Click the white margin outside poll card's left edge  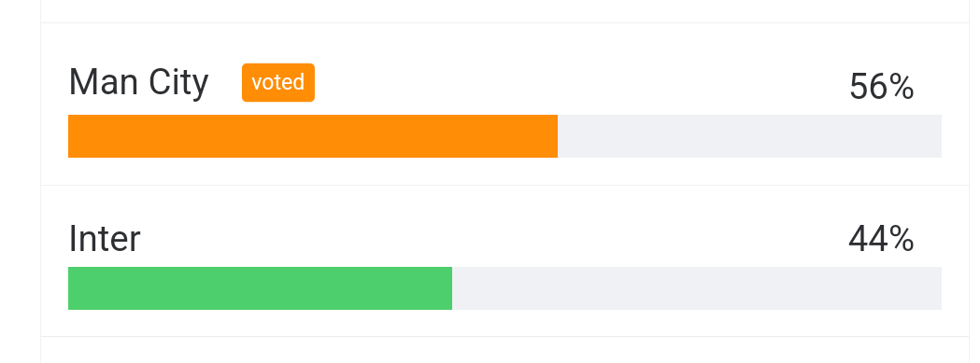tap(20, 181)
